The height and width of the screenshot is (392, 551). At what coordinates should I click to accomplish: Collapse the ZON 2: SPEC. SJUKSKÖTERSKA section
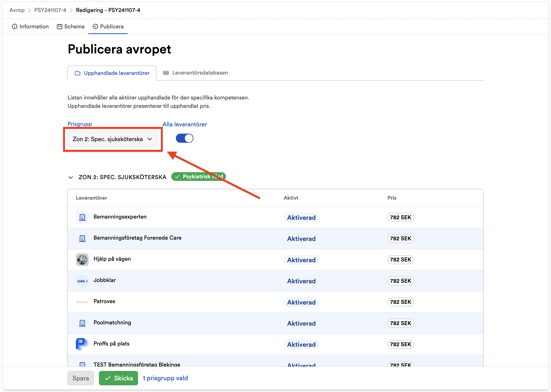coord(71,177)
